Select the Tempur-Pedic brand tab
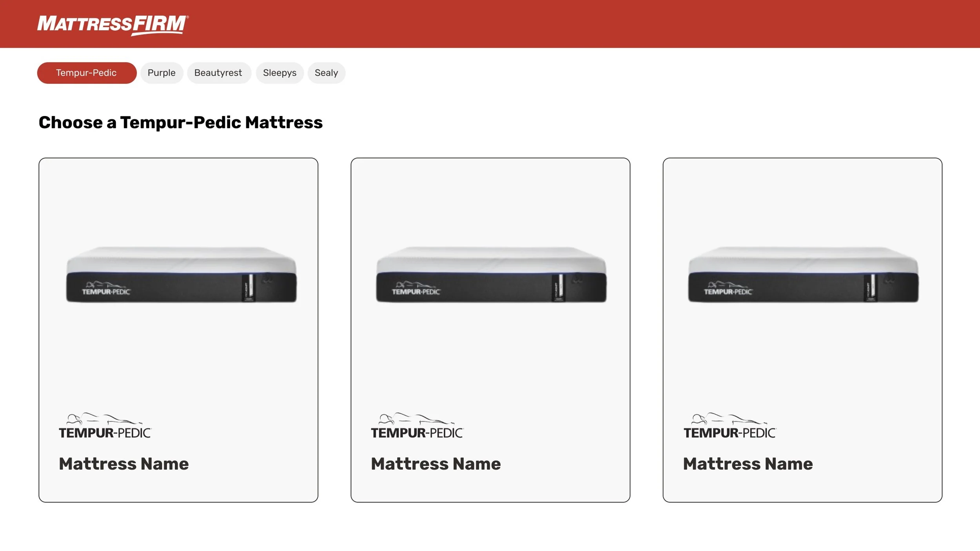 click(x=87, y=73)
